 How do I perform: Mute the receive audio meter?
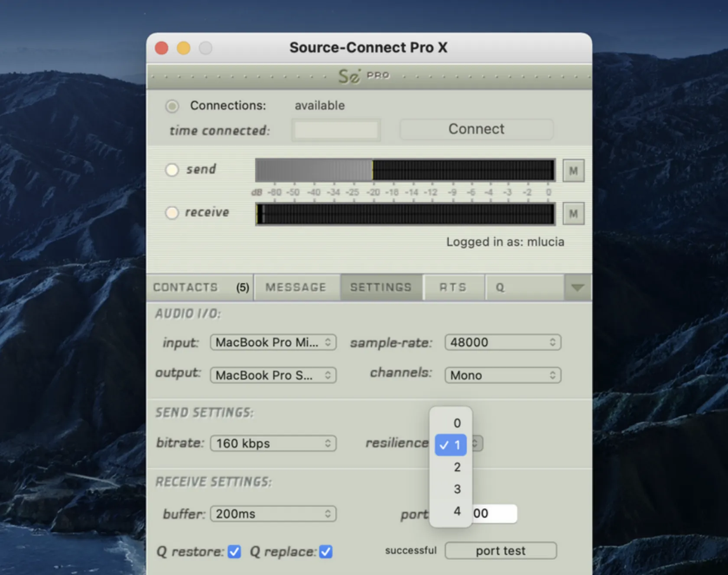coord(573,213)
